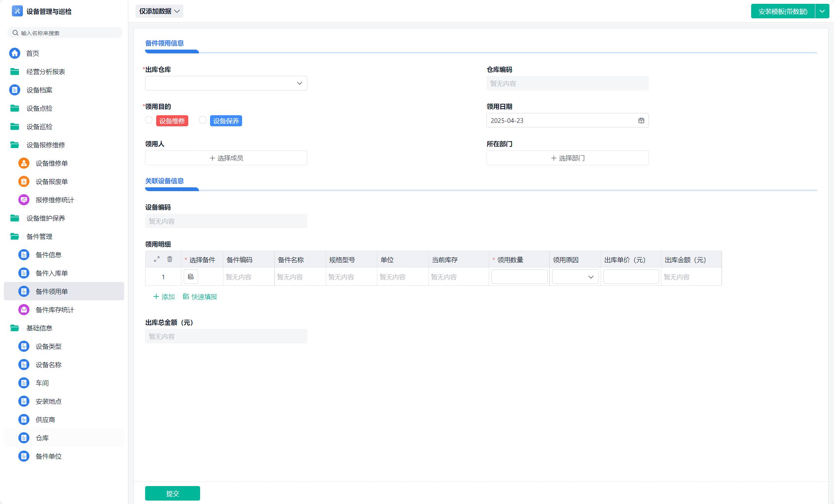Click the 首页 home icon in sidebar

[15, 53]
